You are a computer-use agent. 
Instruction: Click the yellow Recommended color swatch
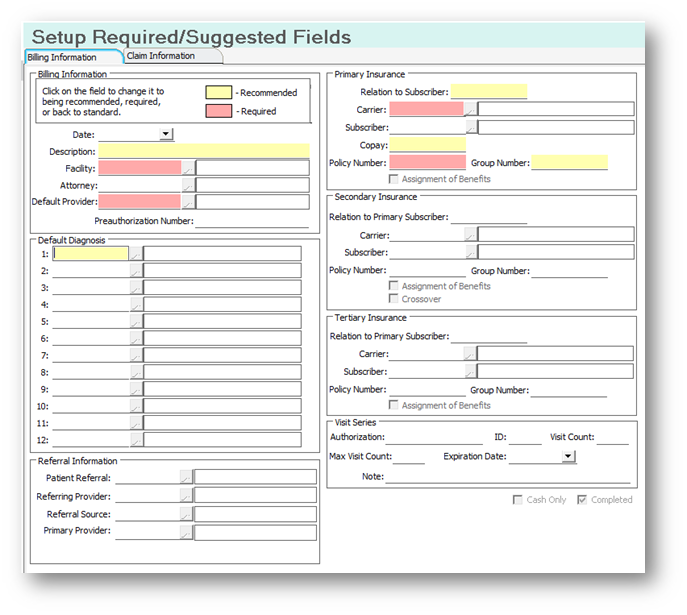pyautogui.click(x=218, y=93)
